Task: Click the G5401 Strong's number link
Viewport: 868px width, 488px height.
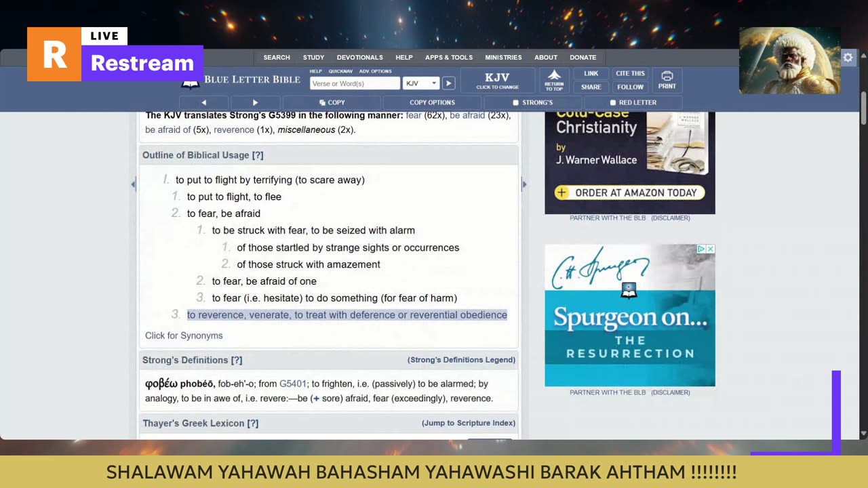Action: (293, 384)
